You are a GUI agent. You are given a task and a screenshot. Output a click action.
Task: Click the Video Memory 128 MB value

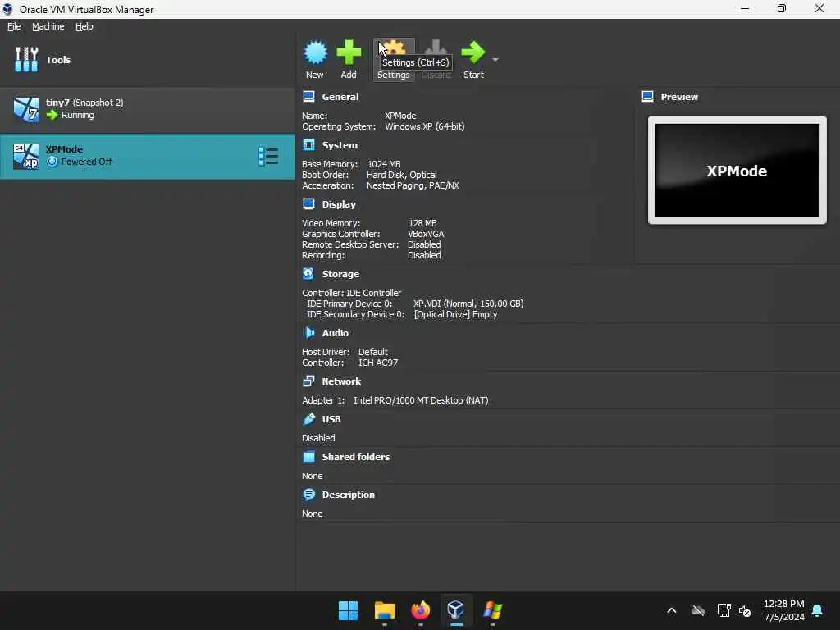422,223
